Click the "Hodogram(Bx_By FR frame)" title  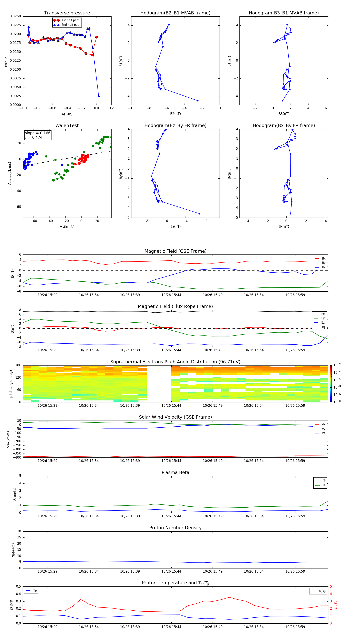pos(284,125)
